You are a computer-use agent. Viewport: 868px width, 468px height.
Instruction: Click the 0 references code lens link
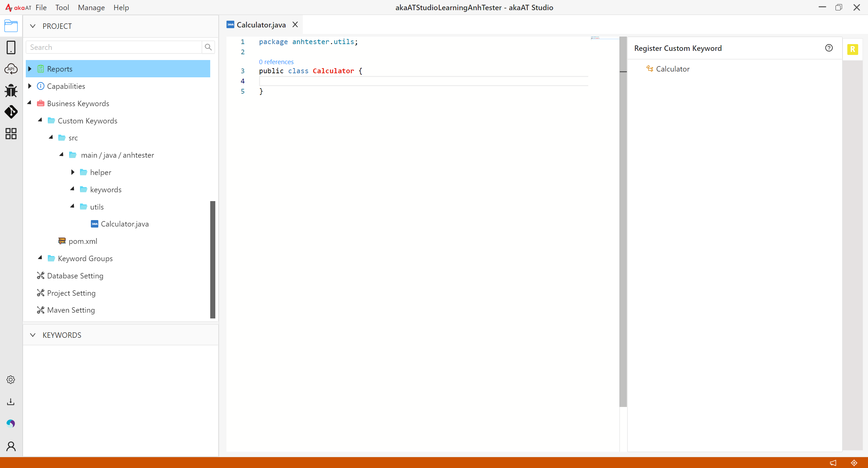[x=276, y=62]
